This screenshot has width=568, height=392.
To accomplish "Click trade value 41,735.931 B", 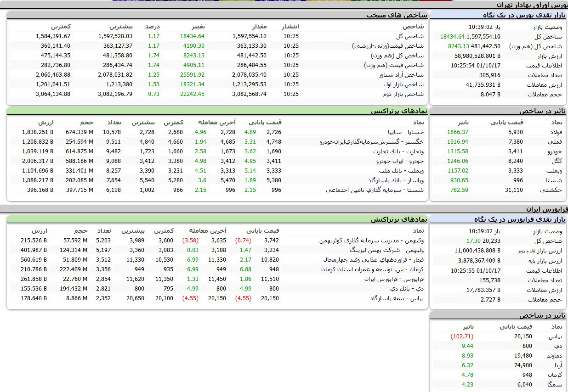I will (x=483, y=85).
